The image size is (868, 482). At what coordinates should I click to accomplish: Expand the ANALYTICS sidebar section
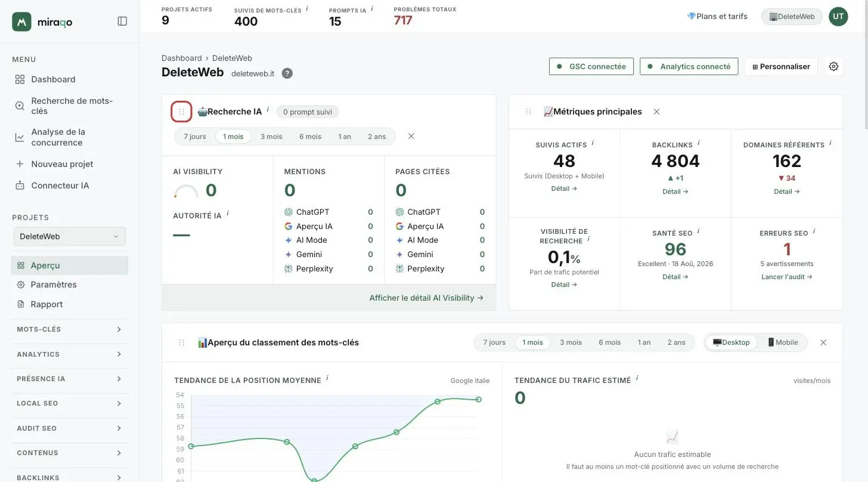point(70,354)
